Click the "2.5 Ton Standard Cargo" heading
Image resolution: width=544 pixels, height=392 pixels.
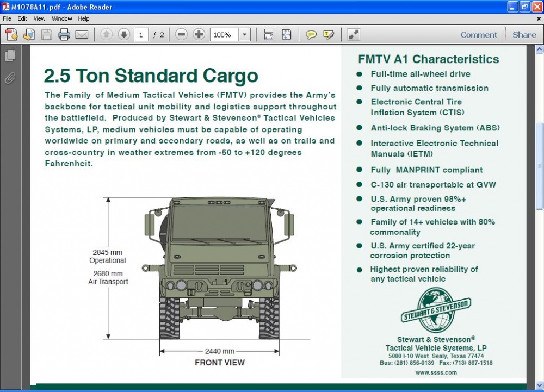pyautogui.click(x=151, y=76)
